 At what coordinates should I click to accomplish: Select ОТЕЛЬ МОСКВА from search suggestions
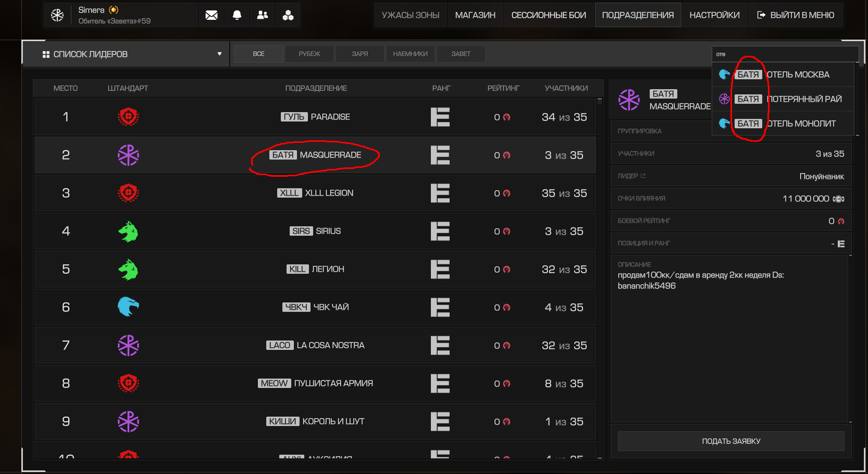pyautogui.click(x=798, y=75)
